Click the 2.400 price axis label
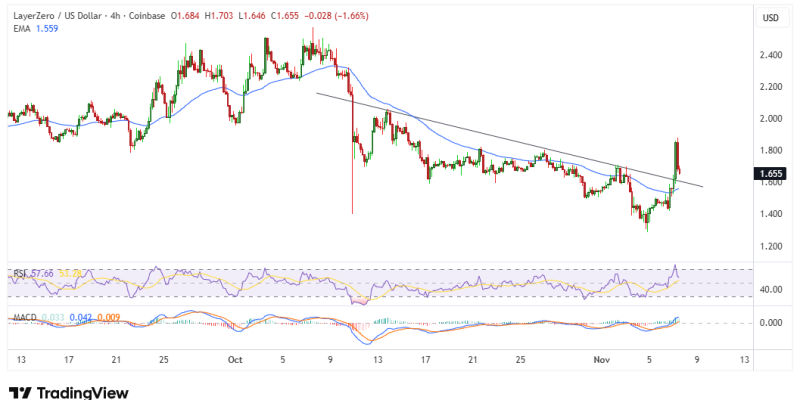 coord(770,55)
